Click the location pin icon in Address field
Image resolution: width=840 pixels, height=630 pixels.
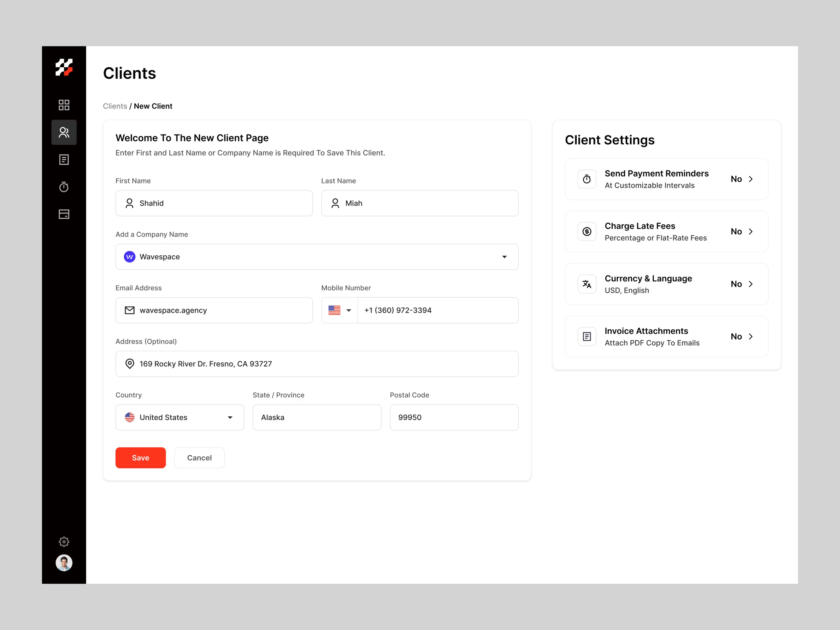tap(129, 364)
